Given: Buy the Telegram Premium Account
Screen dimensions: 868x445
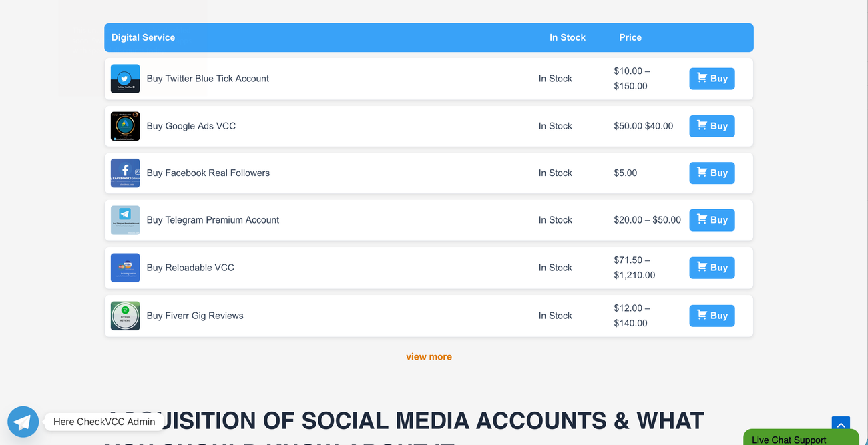Looking at the screenshot, I should 712,220.
